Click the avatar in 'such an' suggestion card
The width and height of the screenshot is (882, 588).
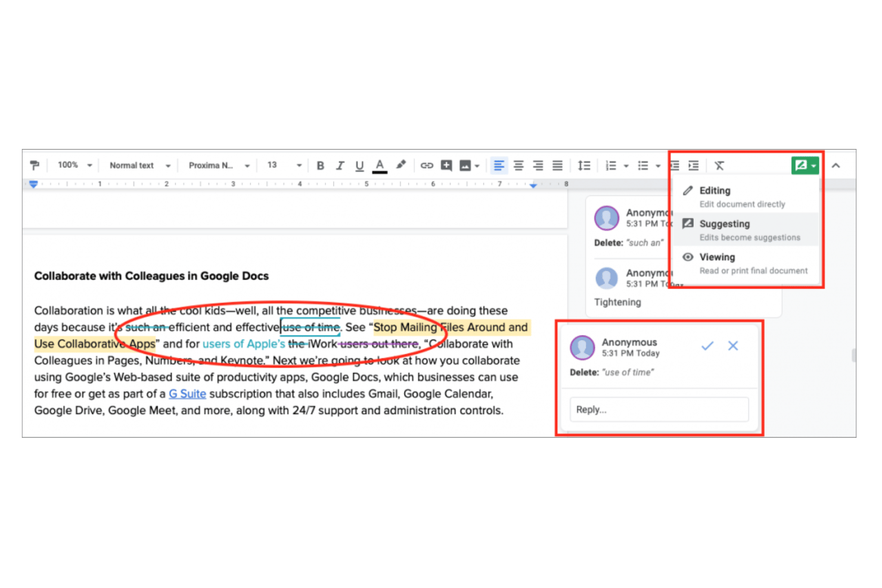pyautogui.click(x=607, y=218)
